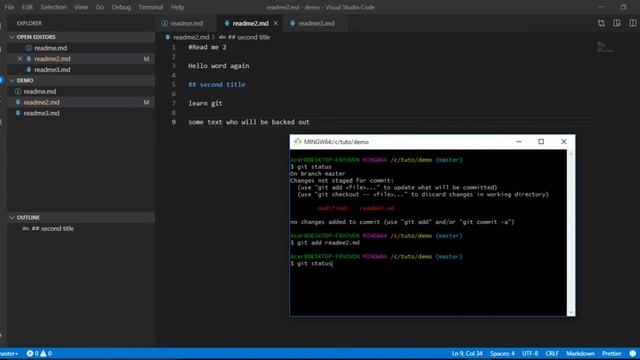640x360 pixels.
Task: Open the Debug menu
Action: point(121,7)
